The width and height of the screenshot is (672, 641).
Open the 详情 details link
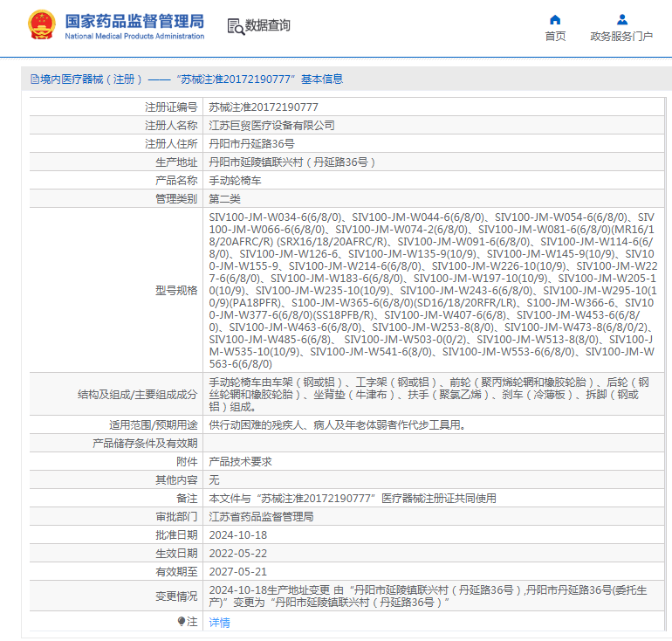click(x=219, y=622)
